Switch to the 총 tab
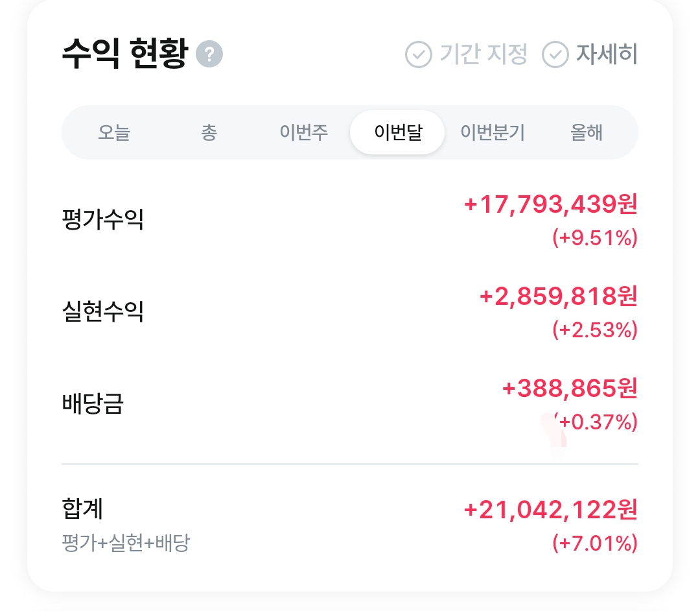 209,133
